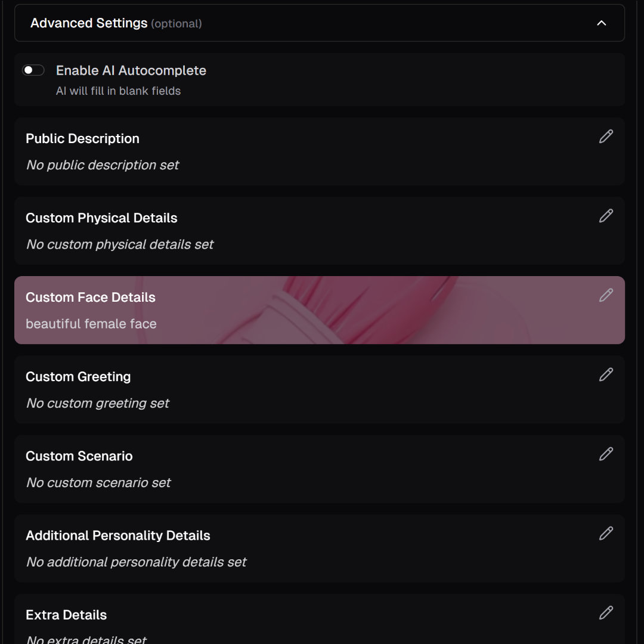644x644 pixels.
Task: Click 'No custom scenario set' placeholder
Action: coord(98,482)
